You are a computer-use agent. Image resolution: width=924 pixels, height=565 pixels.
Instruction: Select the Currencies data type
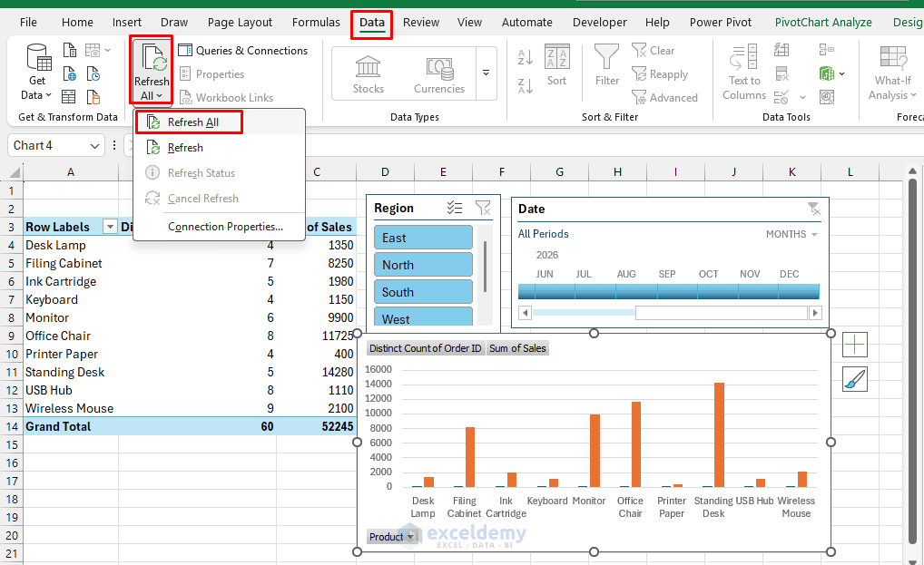pos(439,74)
